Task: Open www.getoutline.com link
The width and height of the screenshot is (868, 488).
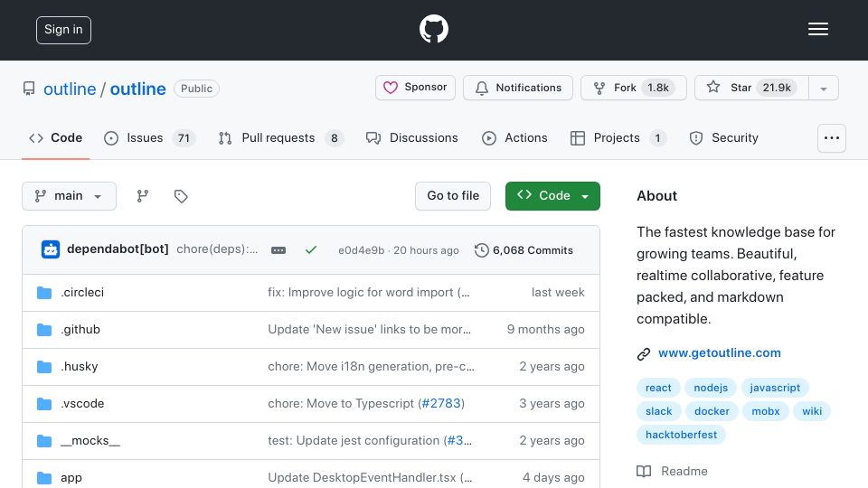Action: tap(719, 353)
